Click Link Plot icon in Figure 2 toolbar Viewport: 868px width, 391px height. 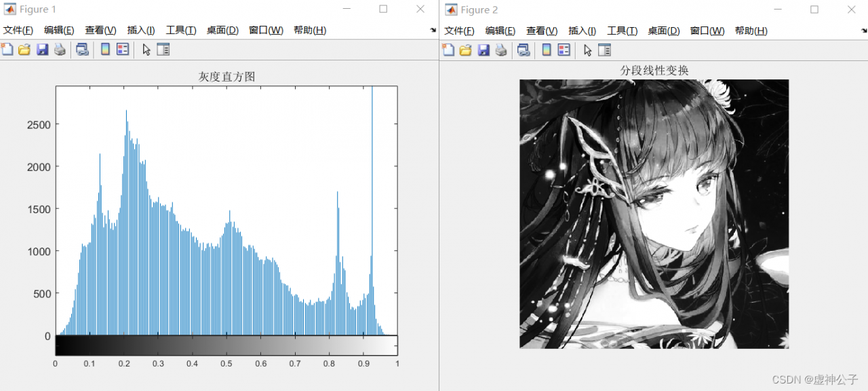pos(524,50)
